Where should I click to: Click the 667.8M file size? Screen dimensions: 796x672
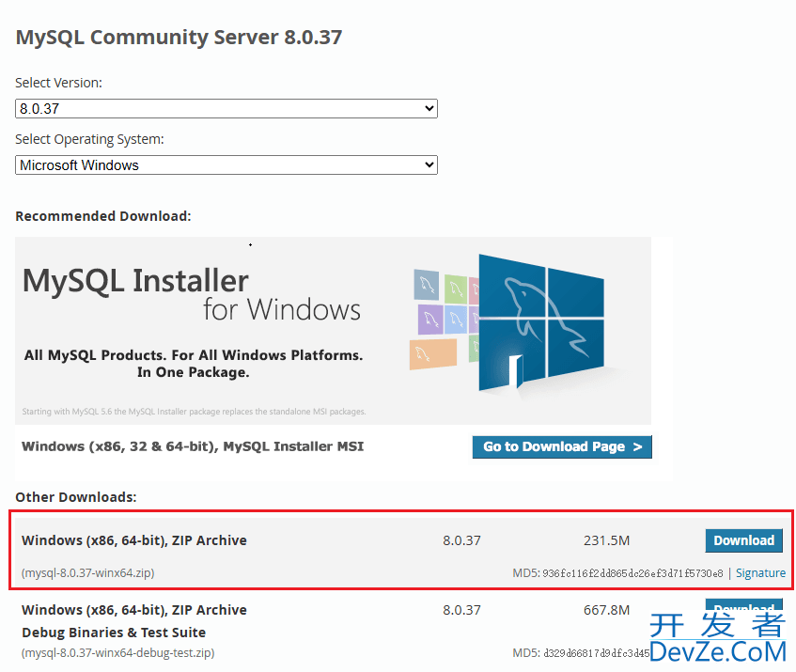pyautogui.click(x=607, y=610)
